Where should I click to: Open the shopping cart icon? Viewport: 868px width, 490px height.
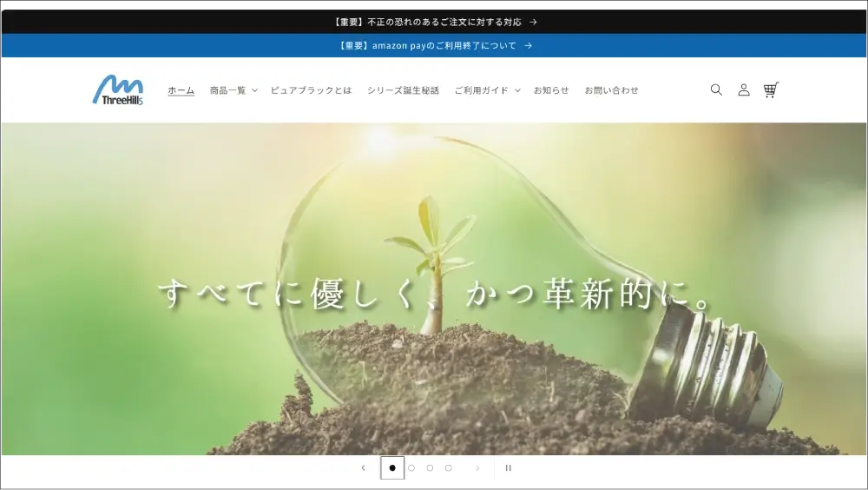[x=771, y=89]
